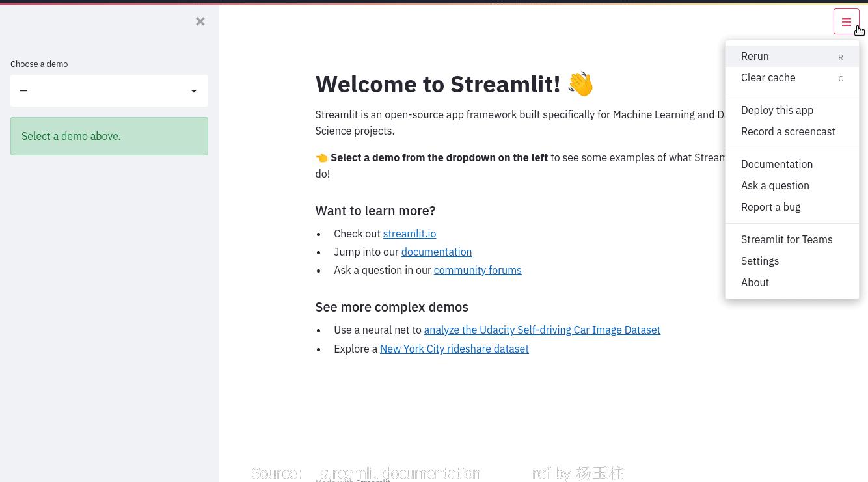Open the Settings menu entry
The height and width of the screenshot is (482, 868).
[x=759, y=261]
